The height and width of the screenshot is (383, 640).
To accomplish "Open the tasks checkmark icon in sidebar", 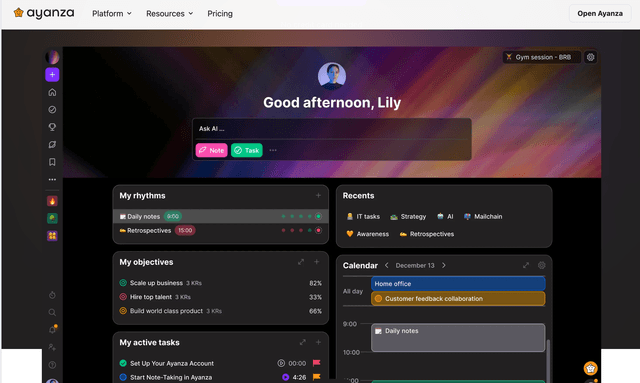I will [x=52, y=109].
